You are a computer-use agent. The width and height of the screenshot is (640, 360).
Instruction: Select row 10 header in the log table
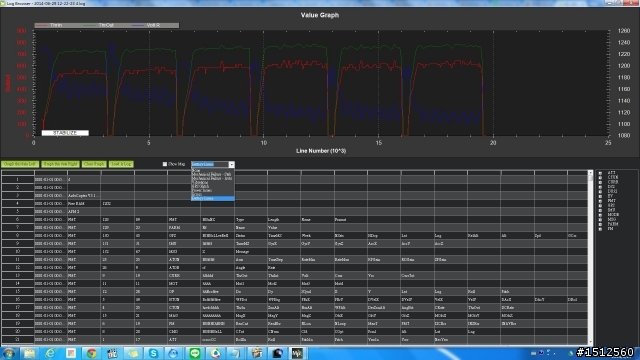pos(18,251)
